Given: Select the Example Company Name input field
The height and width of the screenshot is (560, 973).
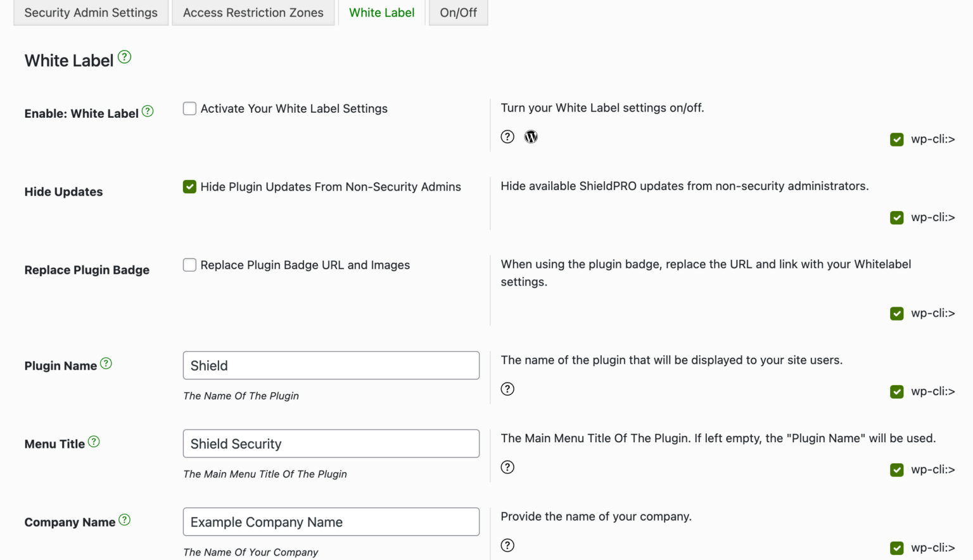Looking at the screenshot, I should click(x=331, y=521).
